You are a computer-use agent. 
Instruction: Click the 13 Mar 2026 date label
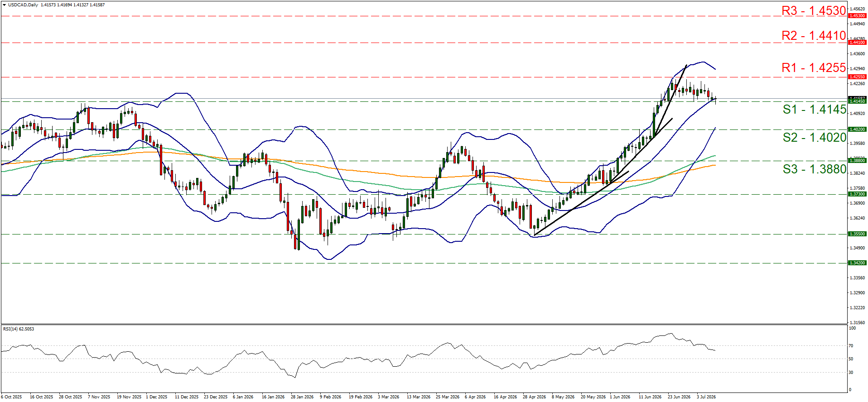coord(419,397)
